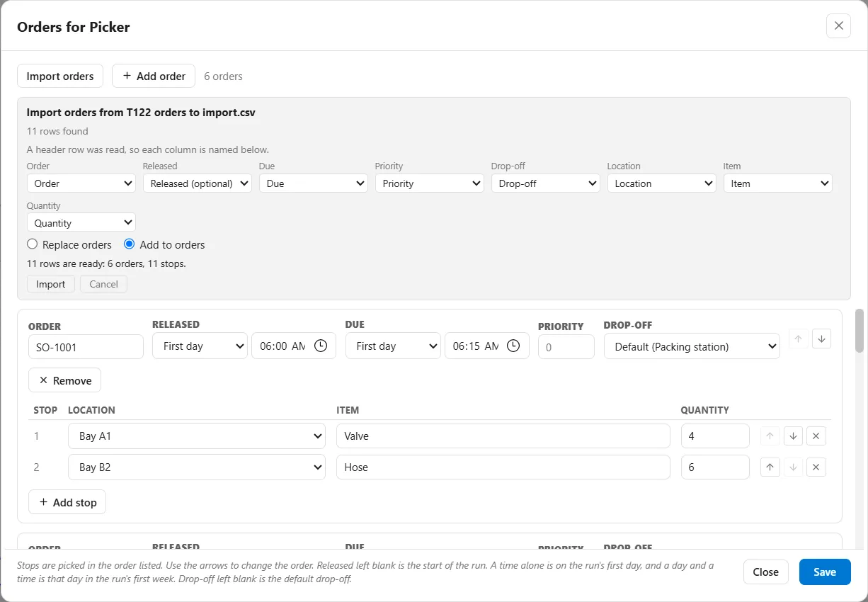The height and width of the screenshot is (602, 868).
Task: Open the Due time clock picker
Action: click(x=513, y=346)
